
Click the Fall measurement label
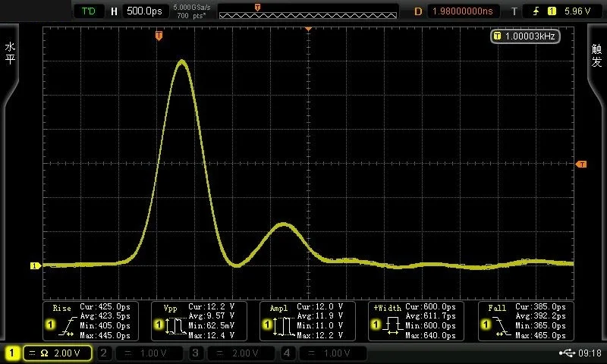point(497,309)
